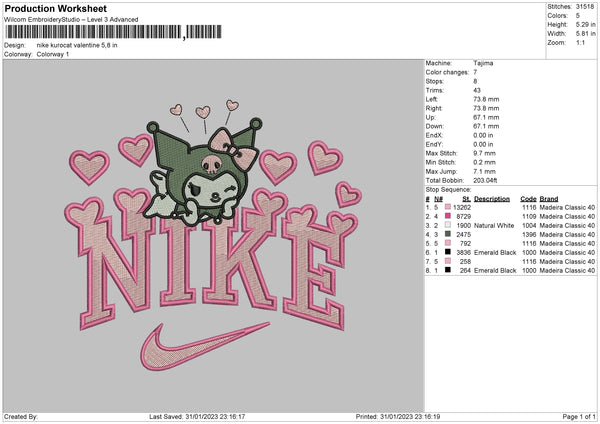Pick the black swatch in stop row 6
600x424 pixels.
coord(448,252)
